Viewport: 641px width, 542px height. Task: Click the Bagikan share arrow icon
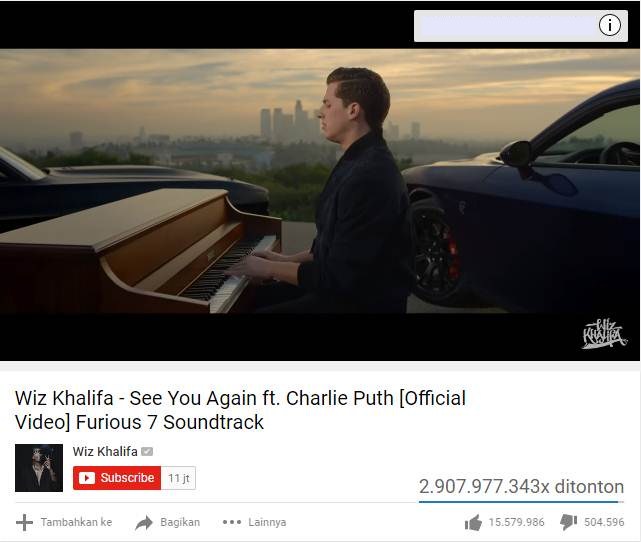point(144,522)
